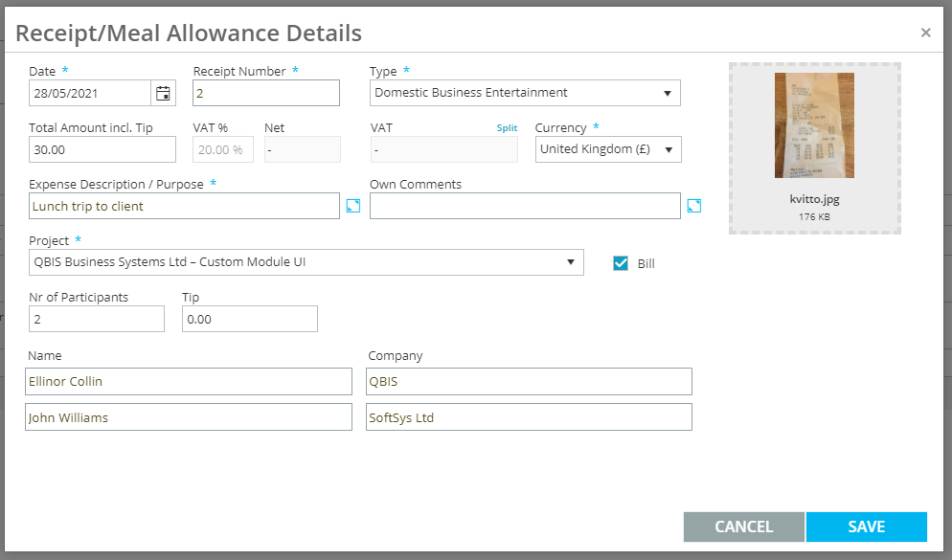Select the Tip amount field
The image size is (952, 560).
(x=249, y=319)
